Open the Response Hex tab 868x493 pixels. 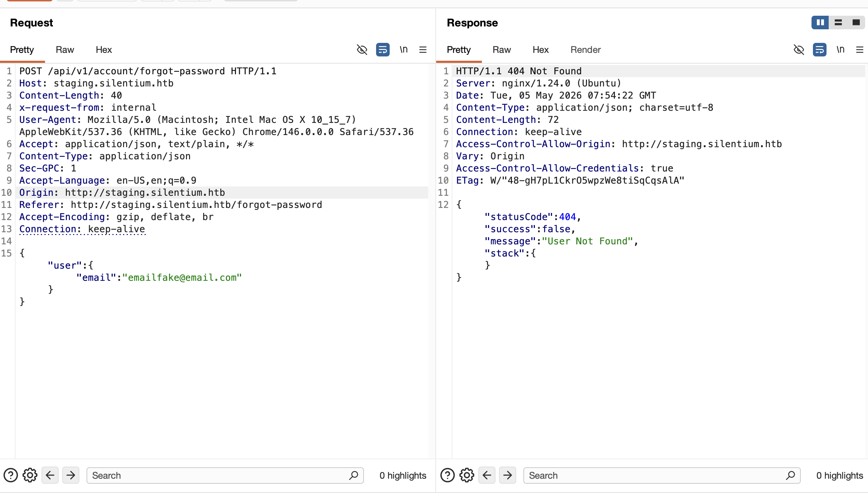pos(541,50)
